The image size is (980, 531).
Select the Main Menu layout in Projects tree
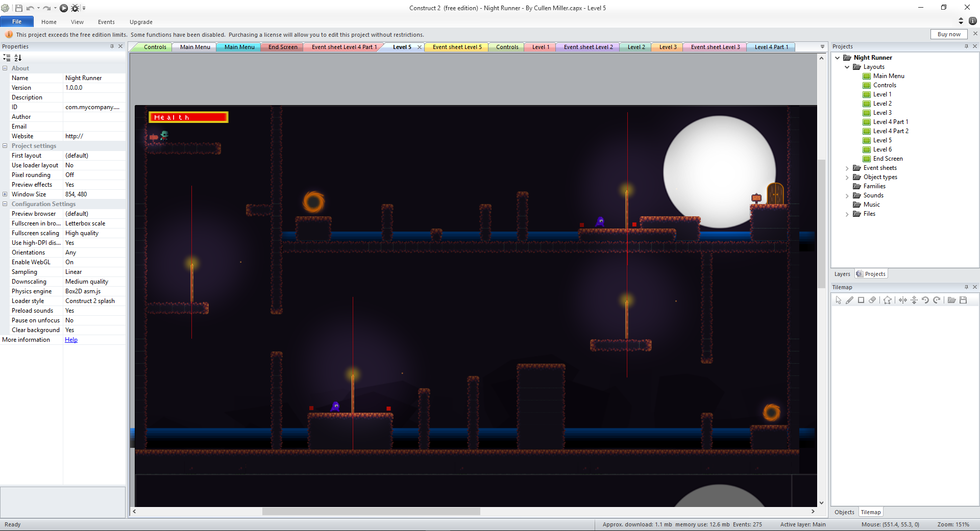888,76
